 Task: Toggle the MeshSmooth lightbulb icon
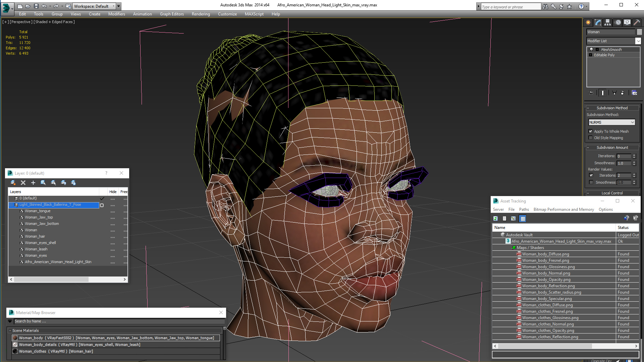point(591,49)
